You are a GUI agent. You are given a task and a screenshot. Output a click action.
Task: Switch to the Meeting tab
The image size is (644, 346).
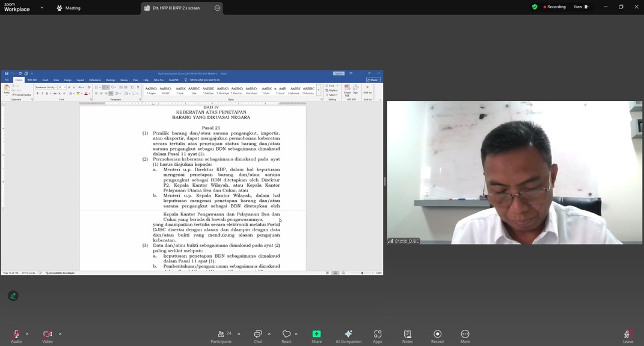(69, 8)
